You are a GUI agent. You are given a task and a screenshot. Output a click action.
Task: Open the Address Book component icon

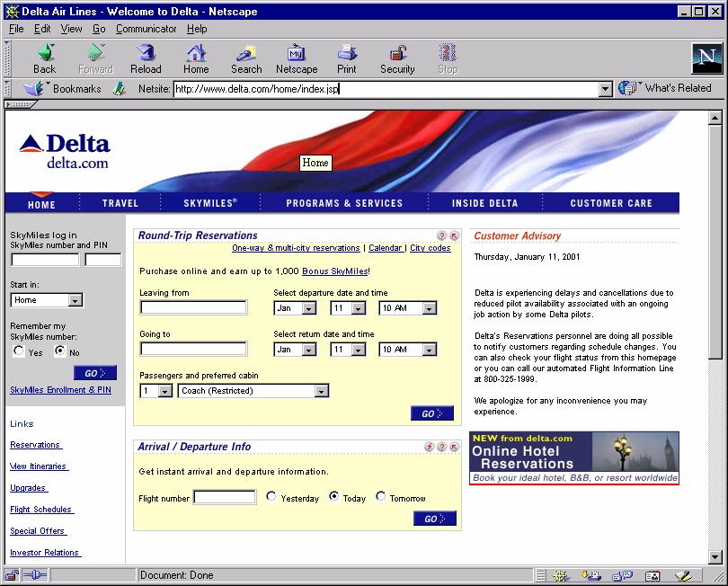(x=653, y=576)
